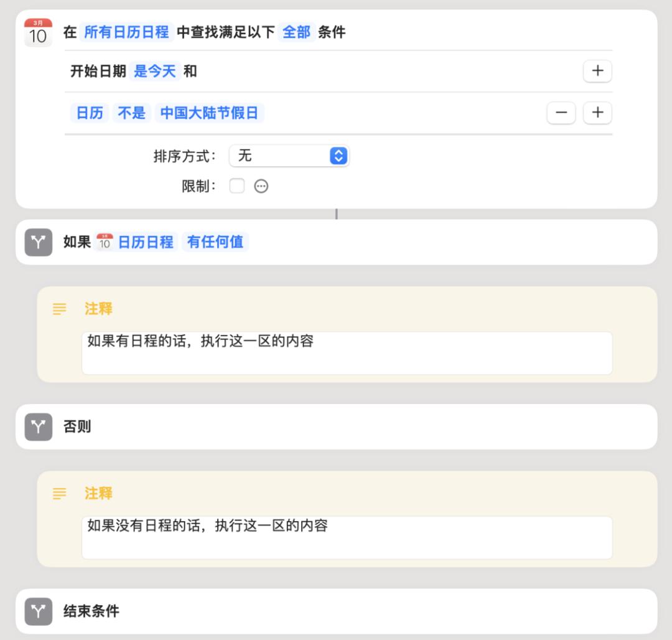Viewport: 672px width, 640px height.
Task: Add a filter after the calendar row
Action: coord(597,113)
